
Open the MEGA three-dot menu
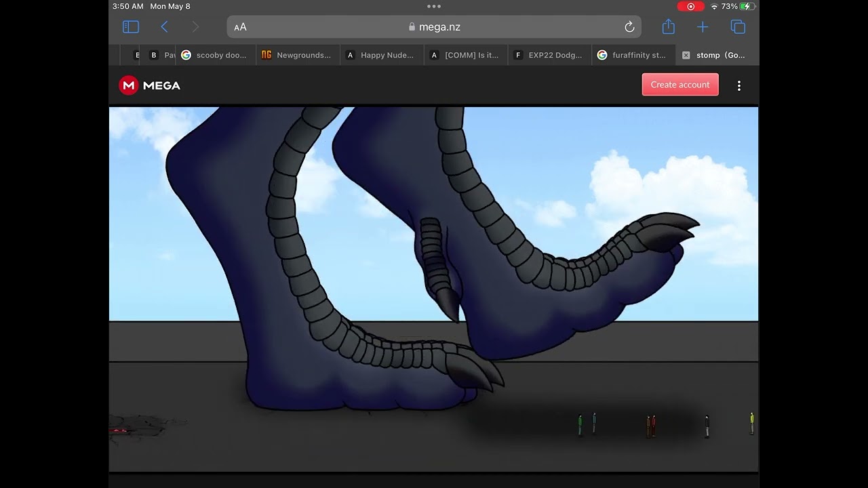739,85
